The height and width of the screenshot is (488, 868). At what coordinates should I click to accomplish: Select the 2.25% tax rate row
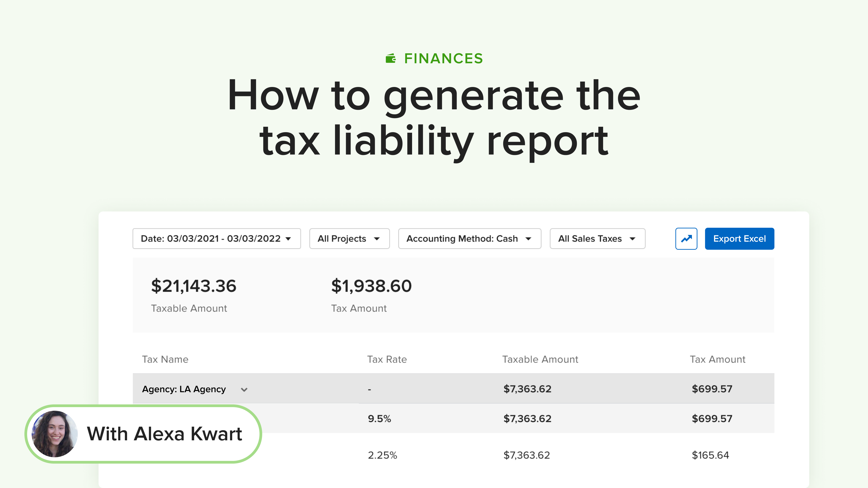tap(382, 455)
